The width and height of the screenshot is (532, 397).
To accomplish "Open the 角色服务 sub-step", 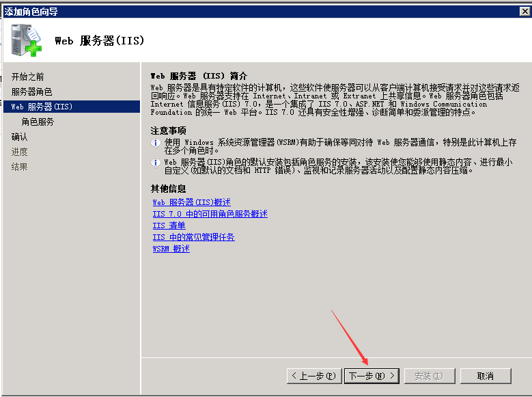I will (x=38, y=122).
